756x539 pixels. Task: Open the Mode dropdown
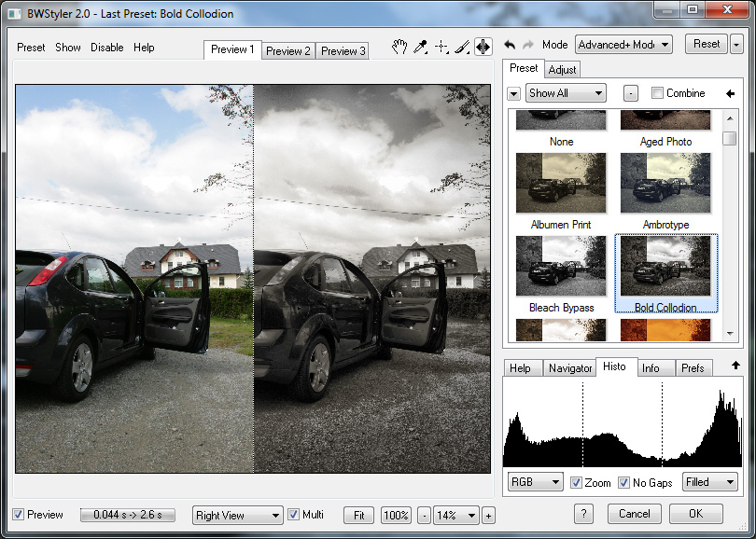click(x=623, y=45)
